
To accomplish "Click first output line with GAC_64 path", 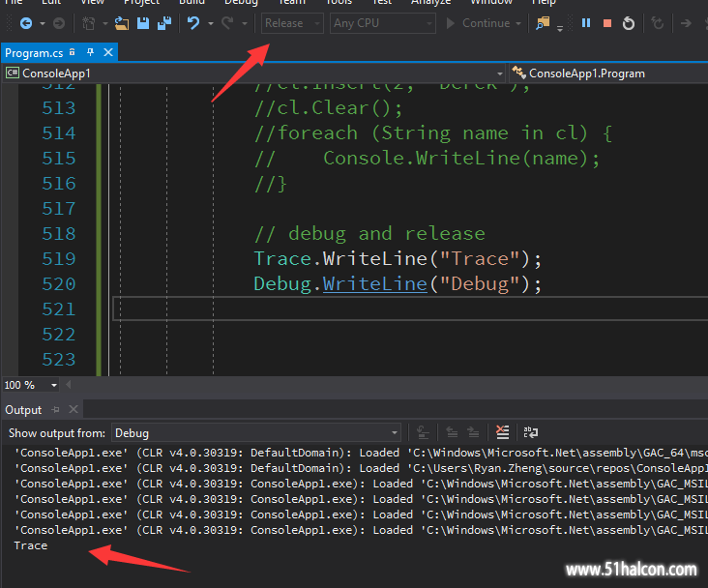I will coord(361,453).
